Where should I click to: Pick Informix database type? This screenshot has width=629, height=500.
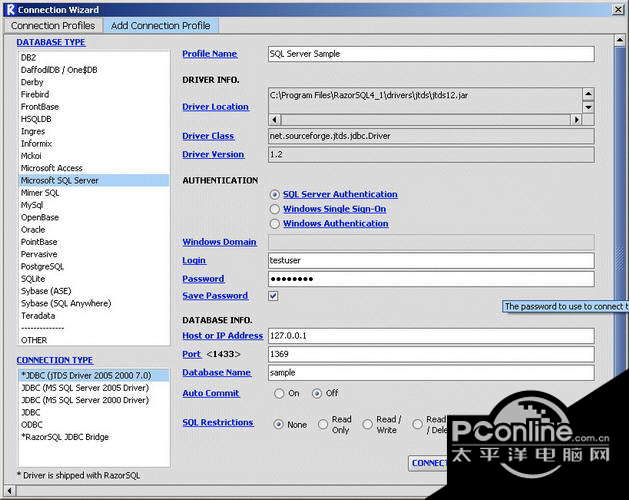94,144
